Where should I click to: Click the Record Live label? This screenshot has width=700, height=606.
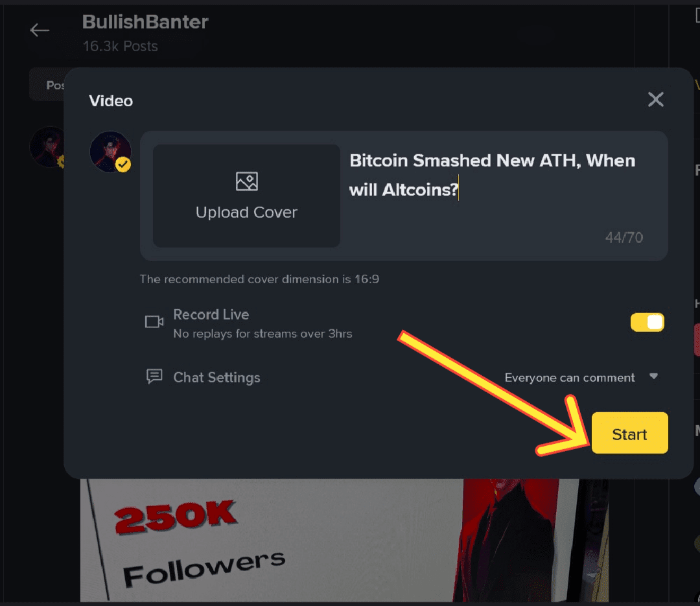[211, 314]
